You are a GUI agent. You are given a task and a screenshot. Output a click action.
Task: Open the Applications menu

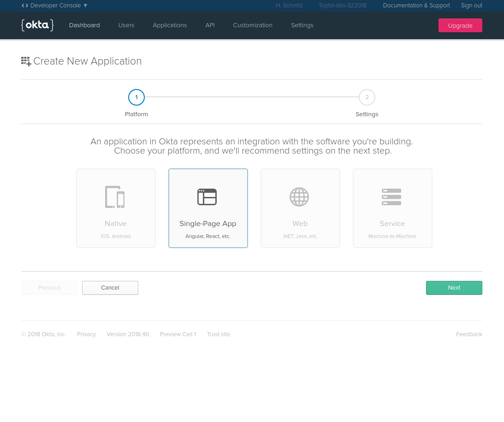(x=170, y=25)
